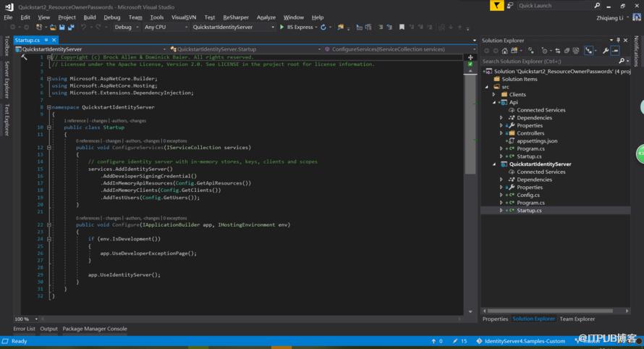Image resolution: width=644 pixels, height=349 pixels.
Task: Open the Build menu
Action: (x=90, y=17)
